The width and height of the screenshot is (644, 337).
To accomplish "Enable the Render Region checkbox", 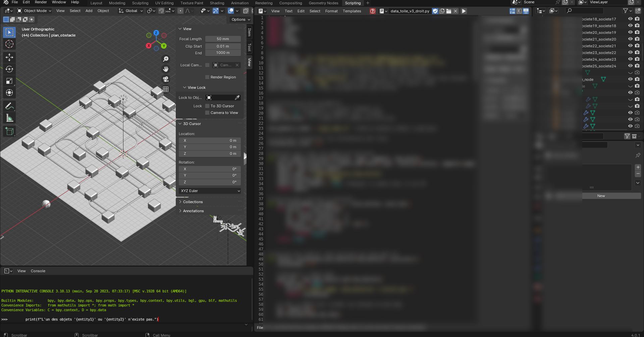I will [x=207, y=77].
